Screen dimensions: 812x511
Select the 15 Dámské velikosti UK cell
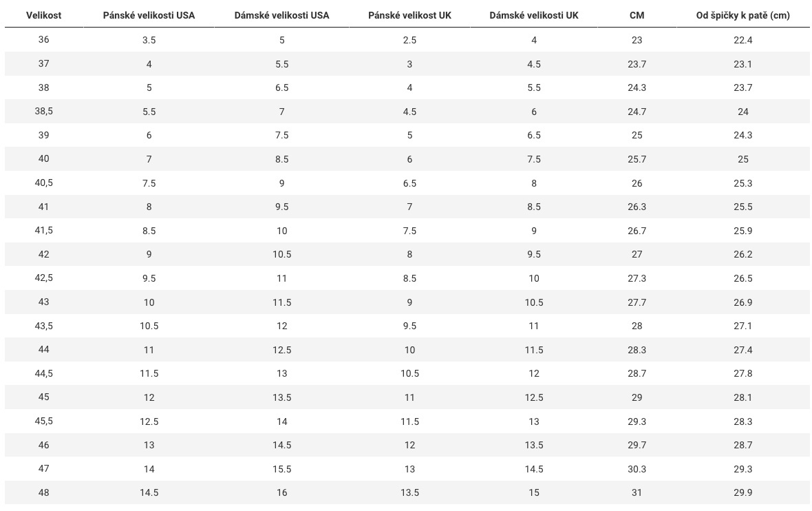[x=533, y=493]
